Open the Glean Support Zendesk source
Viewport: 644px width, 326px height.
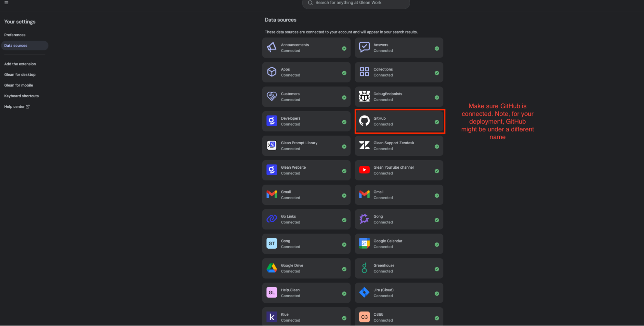pos(399,146)
